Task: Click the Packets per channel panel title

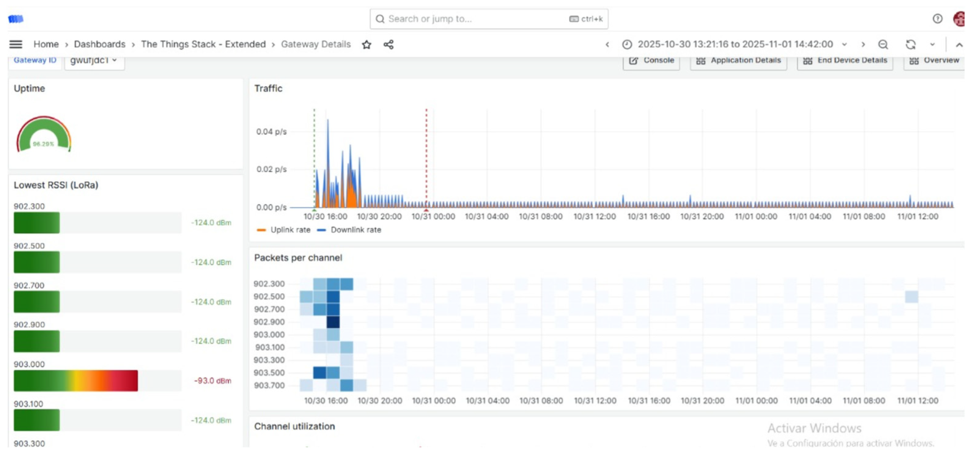Action: point(298,258)
